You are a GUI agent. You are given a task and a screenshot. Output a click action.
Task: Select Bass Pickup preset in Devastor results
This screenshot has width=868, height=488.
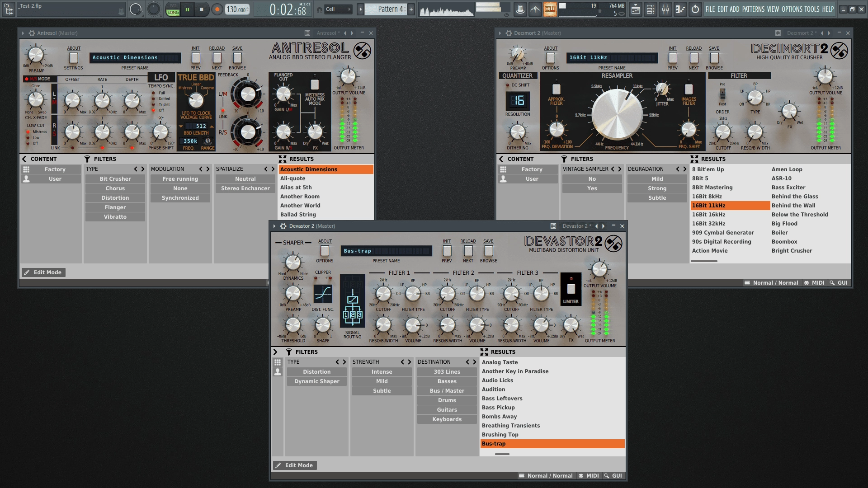pos(552,408)
